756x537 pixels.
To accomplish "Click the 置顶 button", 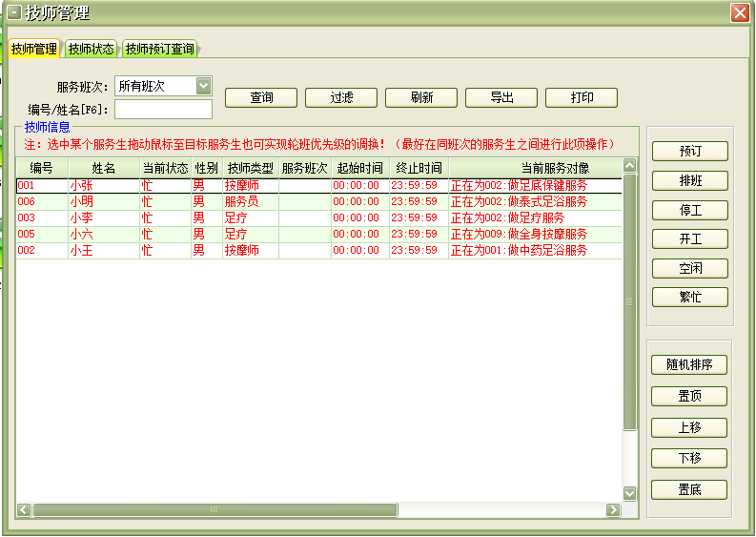I will click(x=689, y=396).
